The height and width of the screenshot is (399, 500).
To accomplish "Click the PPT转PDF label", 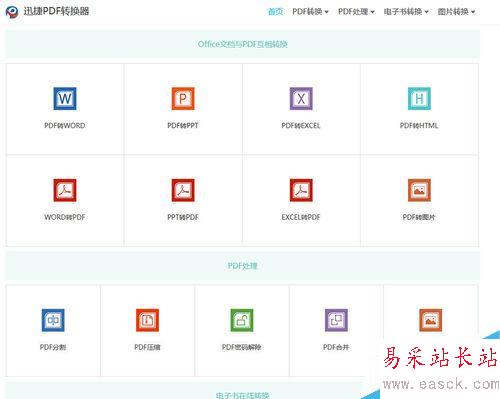I will [x=183, y=217].
